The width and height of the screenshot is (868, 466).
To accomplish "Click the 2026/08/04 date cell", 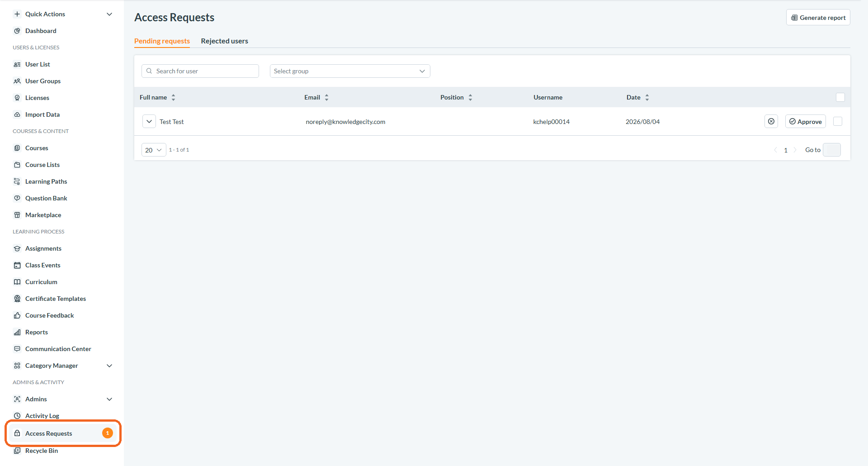I will click(642, 122).
